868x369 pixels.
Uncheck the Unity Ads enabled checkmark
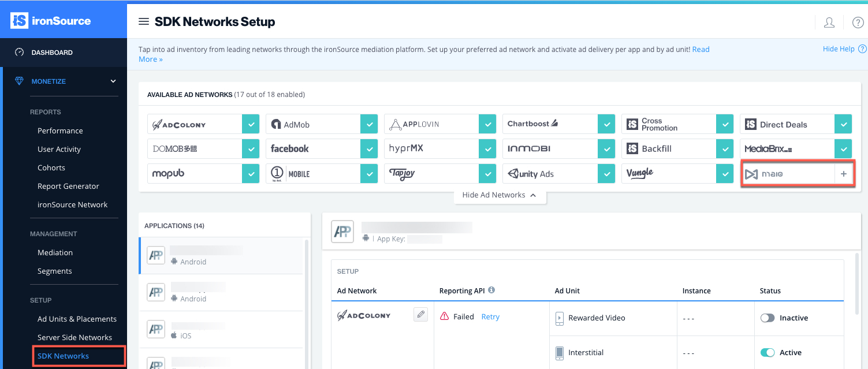[x=606, y=173]
